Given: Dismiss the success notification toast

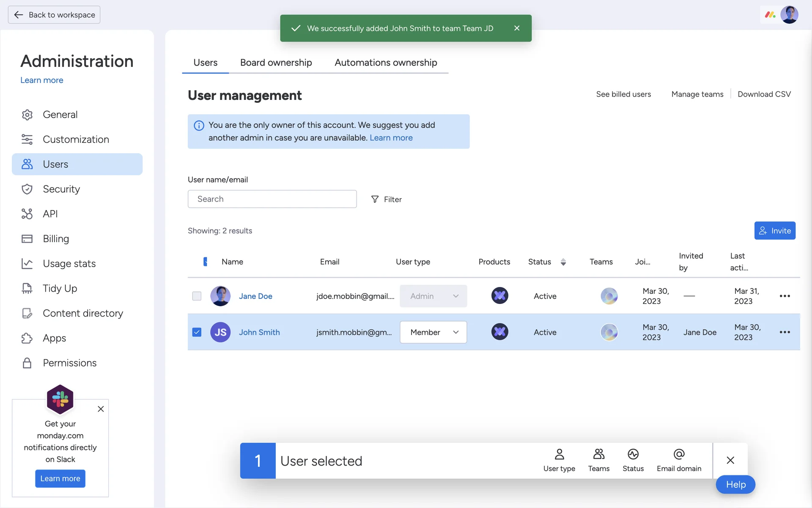Looking at the screenshot, I should click(517, 28).
